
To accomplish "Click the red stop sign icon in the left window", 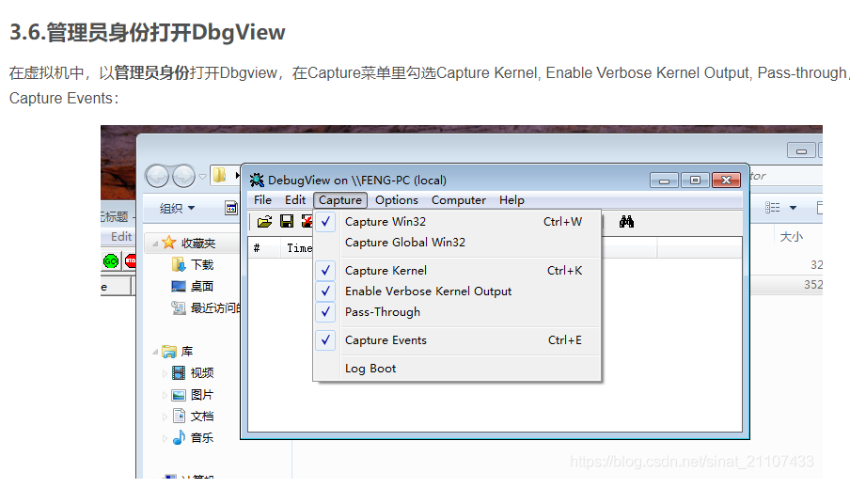I will pos(131,261).
